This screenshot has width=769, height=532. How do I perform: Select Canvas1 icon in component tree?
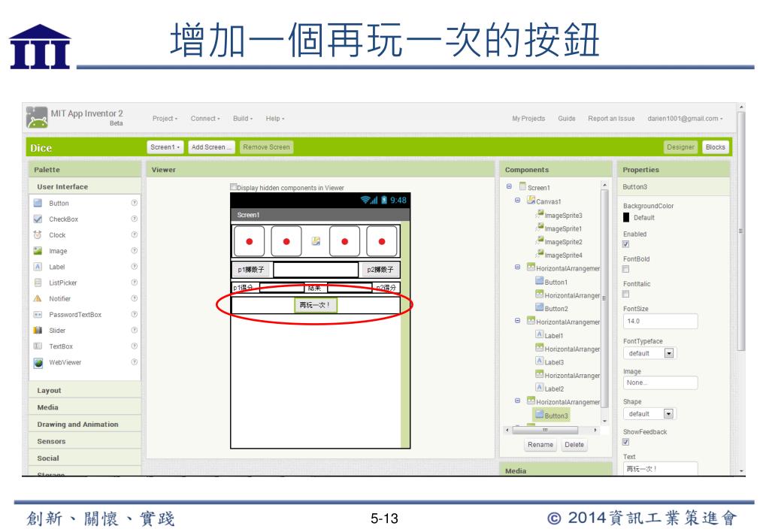tap(531, 200)
